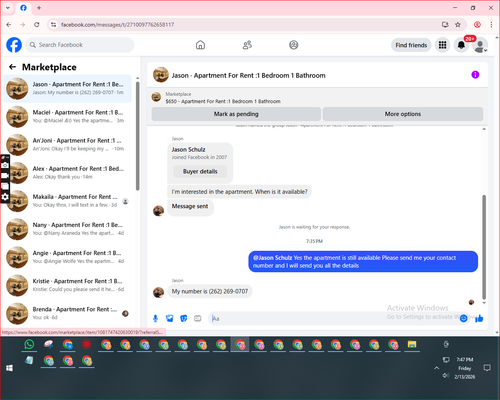This screenshot has height=400, width=500.
Task: Bookmark the page with star icon
Action: pyautogui.click(x=458, y=24)
